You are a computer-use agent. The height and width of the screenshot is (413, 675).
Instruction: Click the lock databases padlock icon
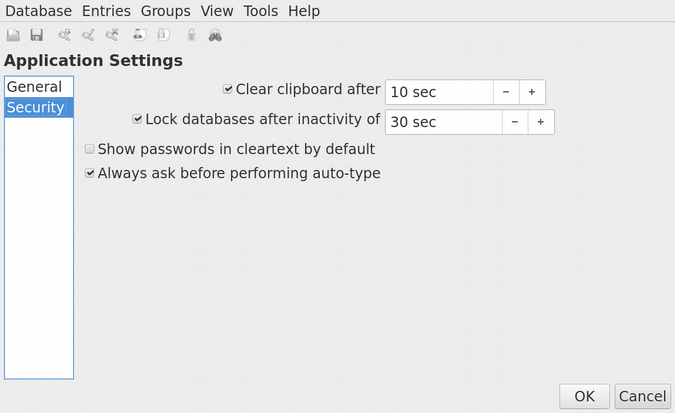190,36
